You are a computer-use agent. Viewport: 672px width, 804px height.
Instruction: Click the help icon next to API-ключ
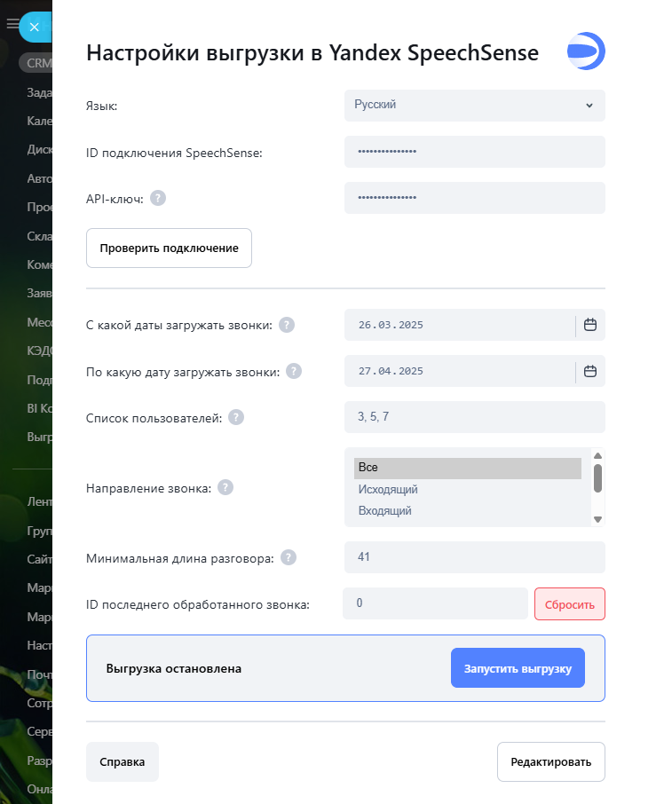(x=158, y=198)
